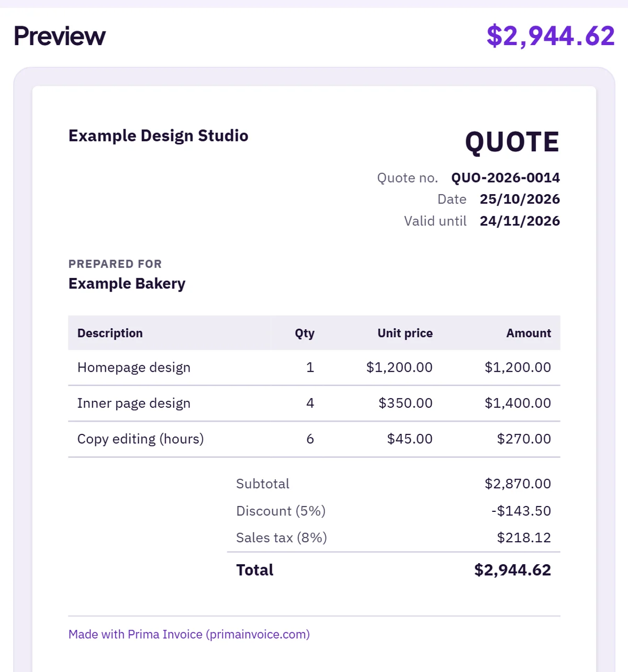Click the PREPARED FOR label
The image size is (628, 672).
click(115, 264)
